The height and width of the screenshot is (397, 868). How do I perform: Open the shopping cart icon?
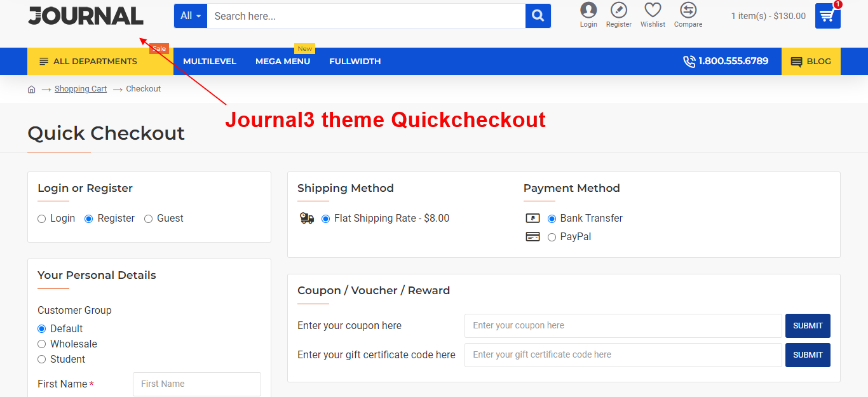click(828, 16)
